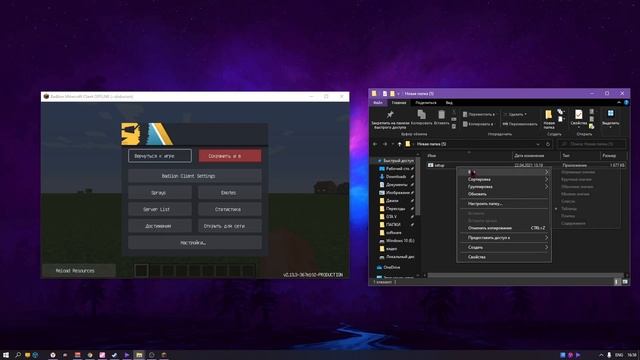Image resolution: width=640 pixels, height=360 pixels.
Task: Expand Создать submenu in context menu
Action: pos(504,247)
